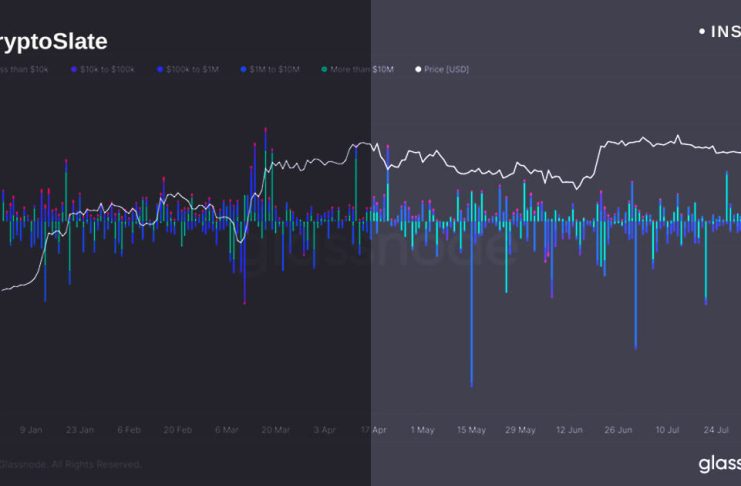Screen dimensions: 741x486
Task: Select the 1 May date axis label
Action: (422, 430)
